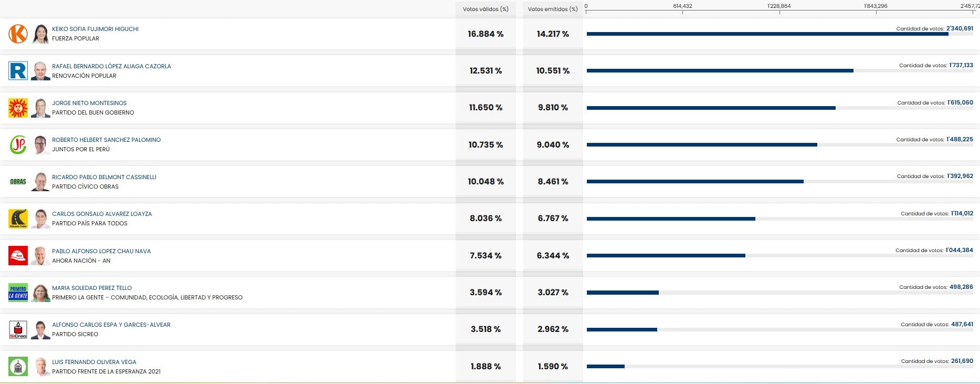980x384 pixels.
Task: Click the Juntos por el Perú logo
Action: click(18, 144)
